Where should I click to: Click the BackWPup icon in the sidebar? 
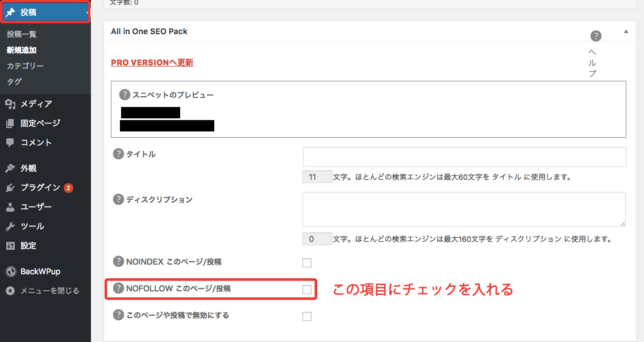(10, 271)
